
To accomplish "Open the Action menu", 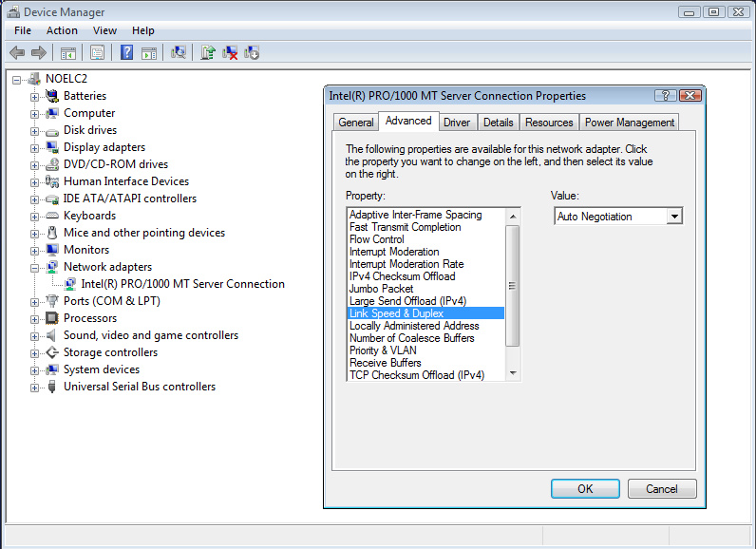I will point(62,30).
